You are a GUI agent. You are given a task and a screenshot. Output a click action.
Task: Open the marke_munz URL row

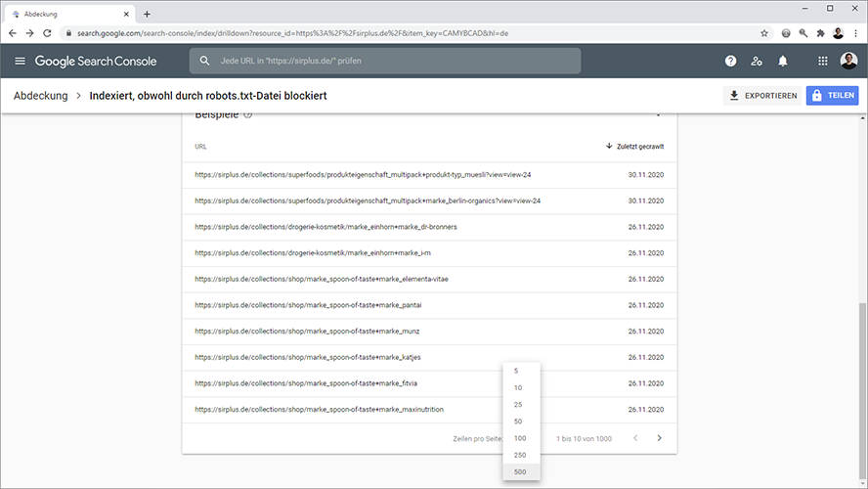click(x=429, y=332)
